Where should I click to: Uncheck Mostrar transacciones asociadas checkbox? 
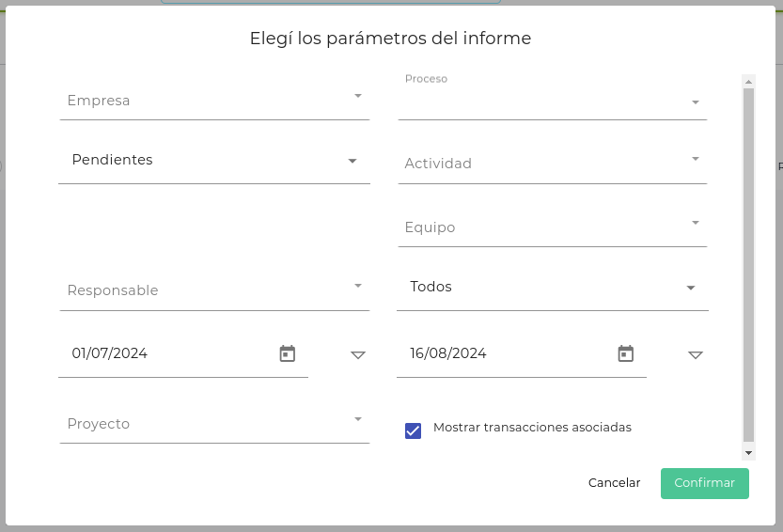pos(413,430)
